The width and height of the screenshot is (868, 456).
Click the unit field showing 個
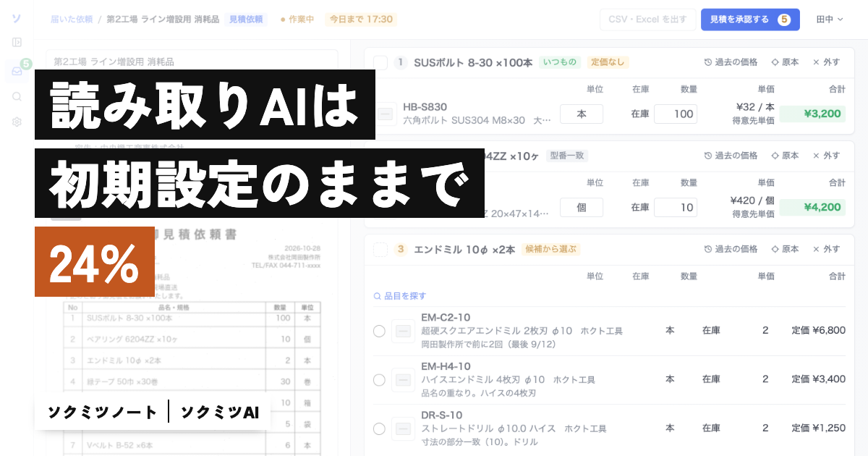581,207
